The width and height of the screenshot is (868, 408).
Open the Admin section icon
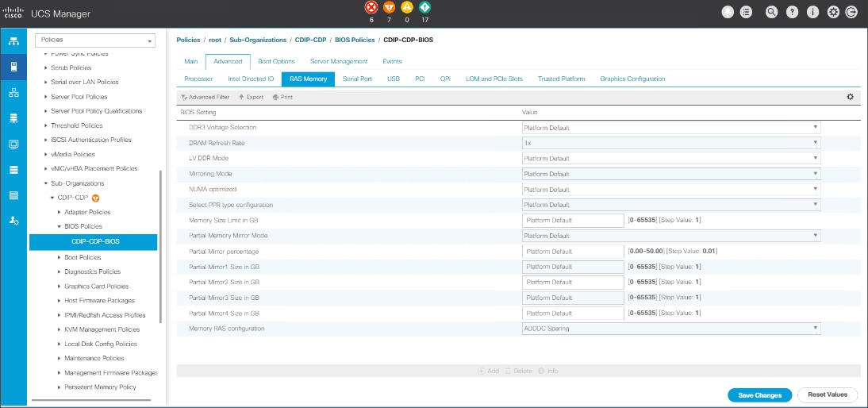coord(13,221)
